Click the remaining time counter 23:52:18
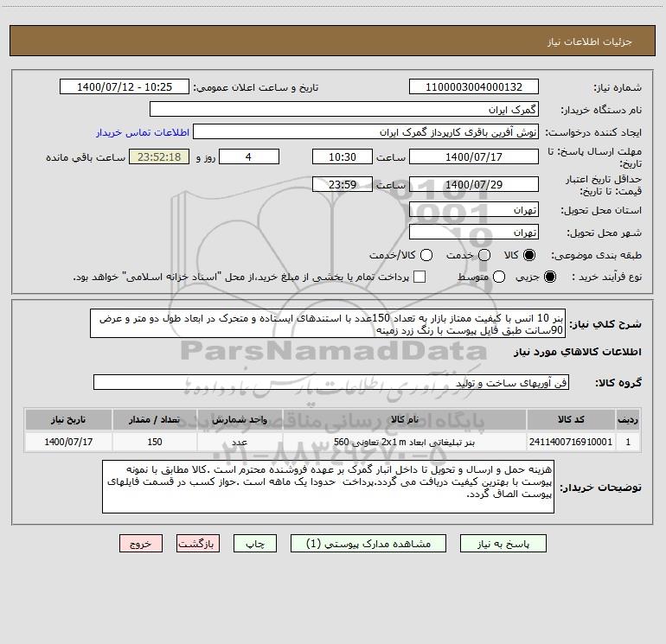 tap(159, 156)
